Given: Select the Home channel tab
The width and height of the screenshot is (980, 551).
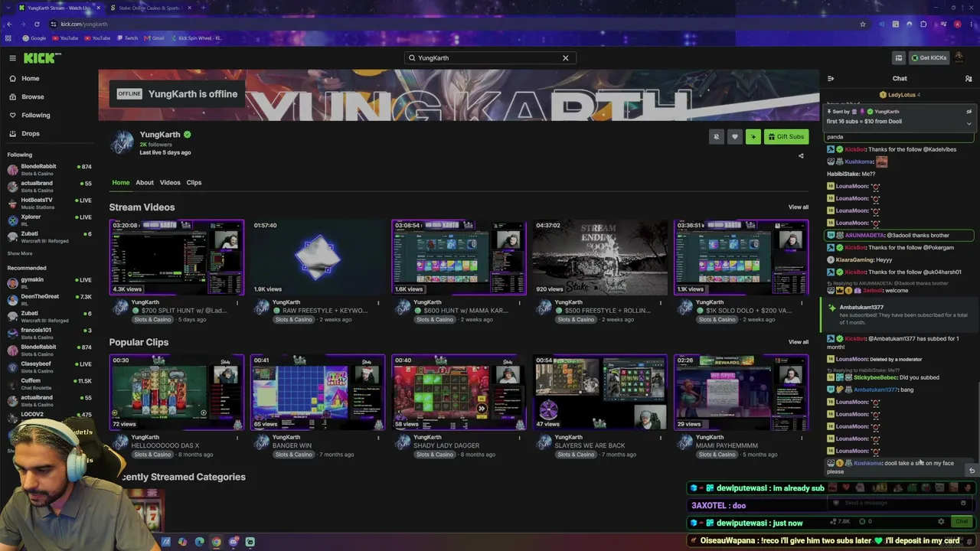Looking at the screenshot, I should pyautogui.click(x=121, y=182).
